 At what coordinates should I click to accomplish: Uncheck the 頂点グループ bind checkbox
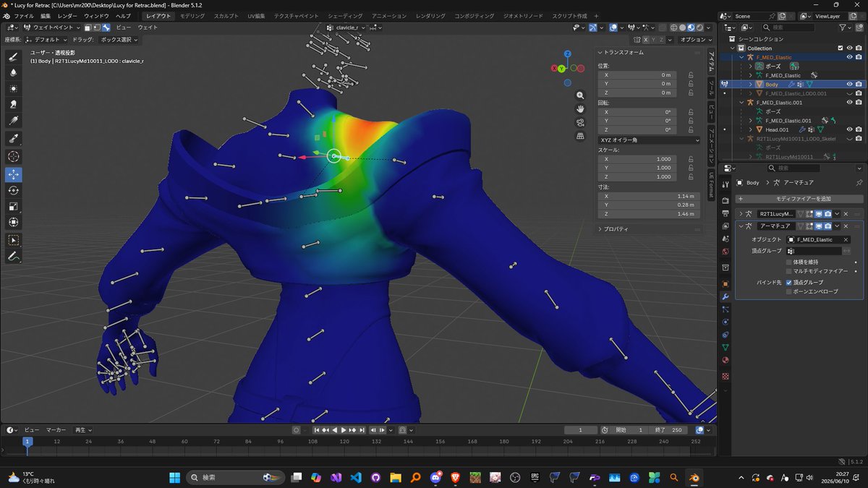click(788, 282)
